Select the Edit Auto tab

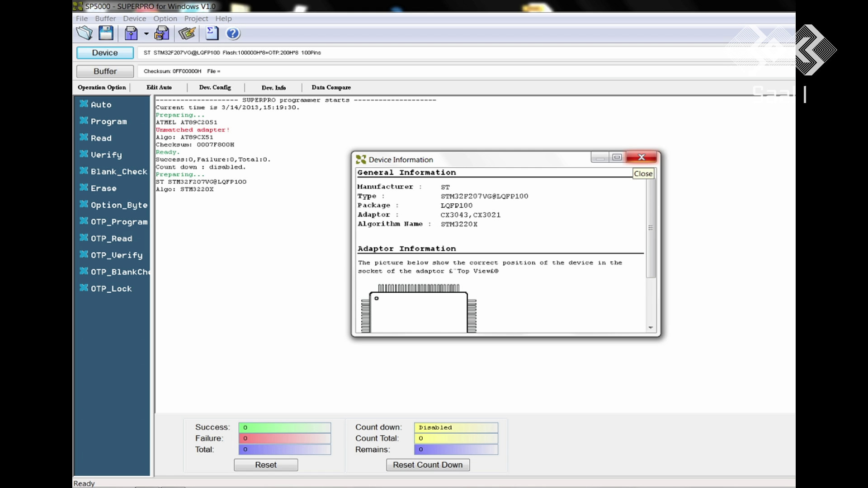(x=159, y=88)
